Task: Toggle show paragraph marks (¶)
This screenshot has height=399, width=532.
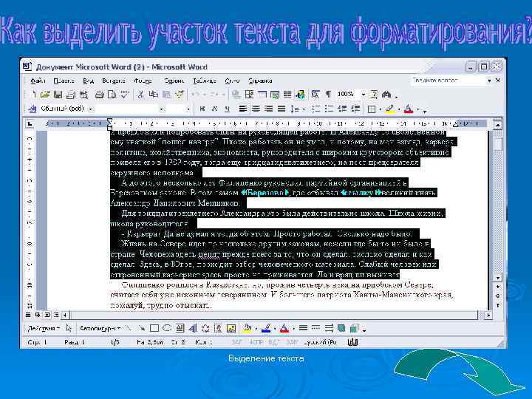Action: 328,95
